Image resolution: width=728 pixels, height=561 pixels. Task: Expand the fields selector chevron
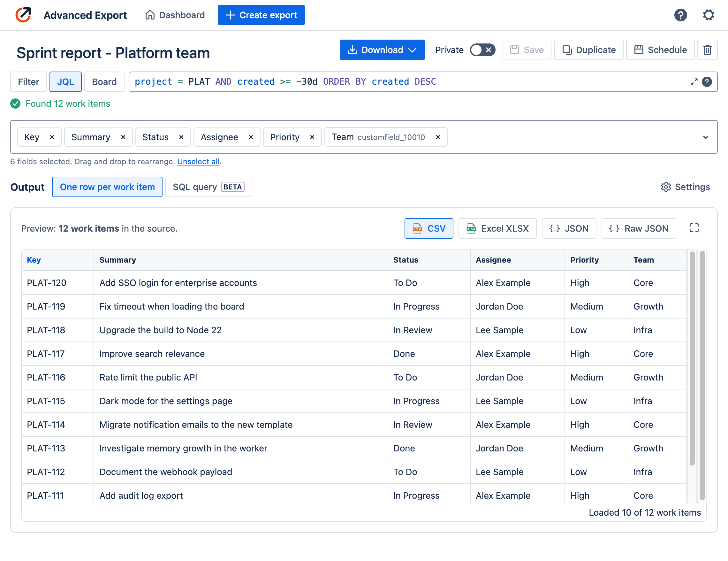[x=705, y=137]
